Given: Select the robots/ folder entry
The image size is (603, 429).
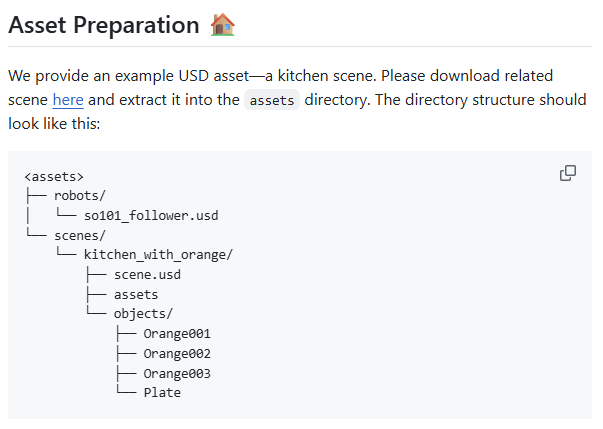Looking at the screenshot, I should coord(80,196).
